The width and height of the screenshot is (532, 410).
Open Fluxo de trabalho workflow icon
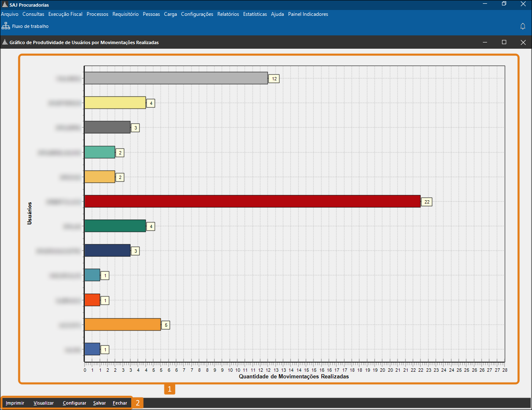pyautogui.click(x=6, y=26)
